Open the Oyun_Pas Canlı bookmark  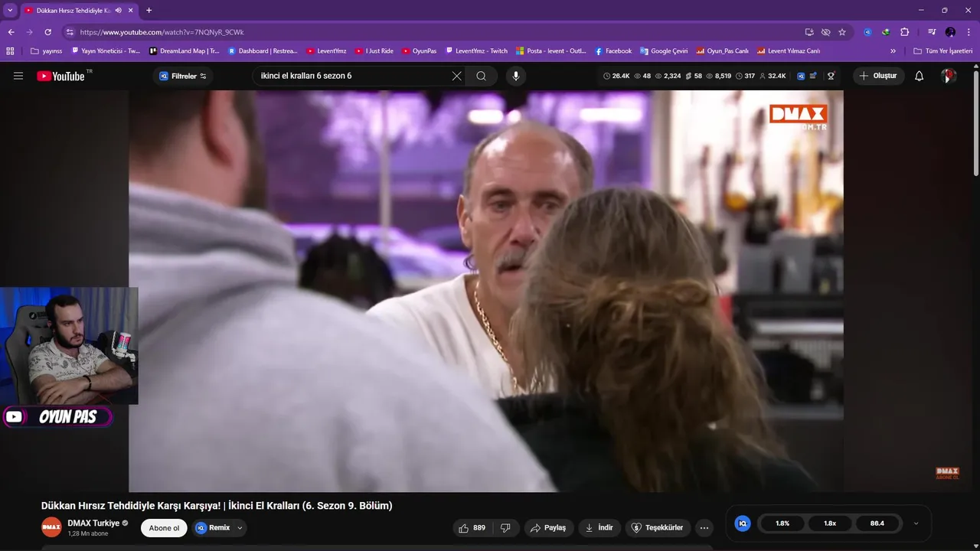722,51
